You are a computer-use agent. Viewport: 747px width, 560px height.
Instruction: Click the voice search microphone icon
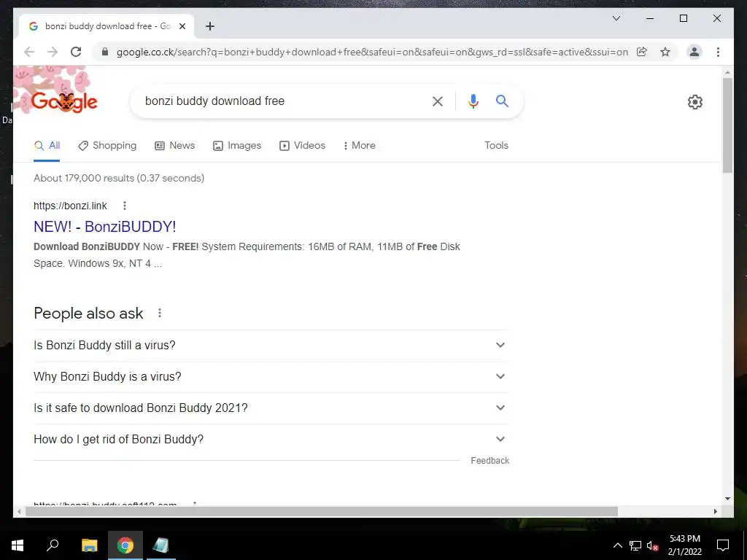point(473,101)
